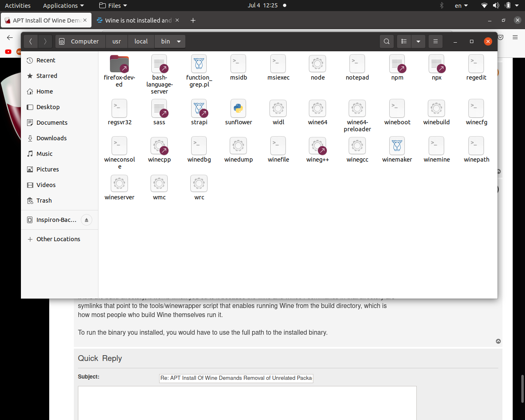Select the winemaker Perl script
The width and height of the screenshot is (525, 420).
point(397,146)
